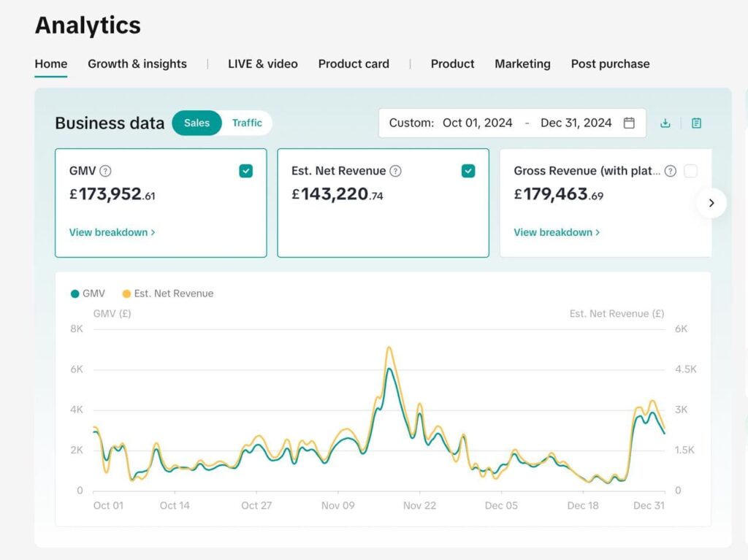Click the Gross Revenue help icon
The image size is (748, 560).
coord(670,171)
